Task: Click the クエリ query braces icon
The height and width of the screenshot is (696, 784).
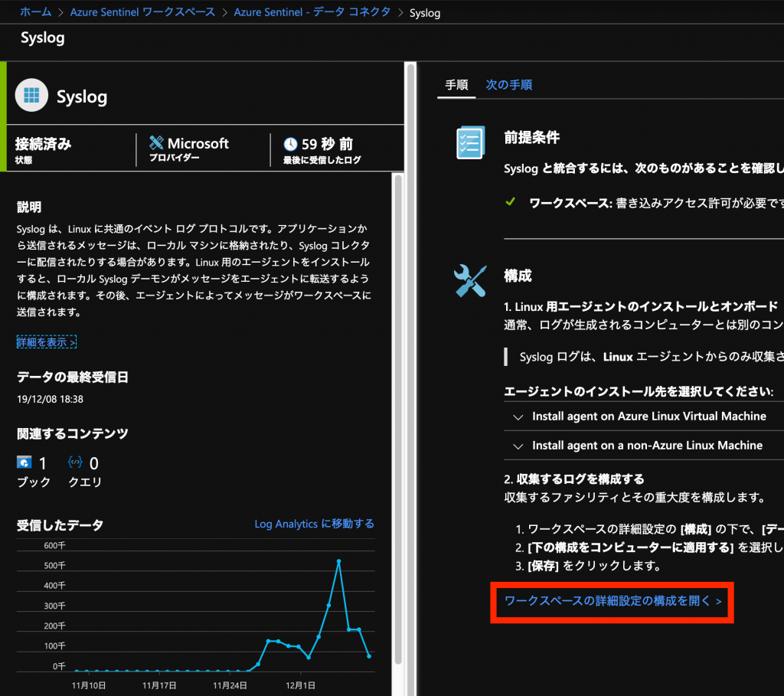Action: pyautogui.click(x=75, y=462)
